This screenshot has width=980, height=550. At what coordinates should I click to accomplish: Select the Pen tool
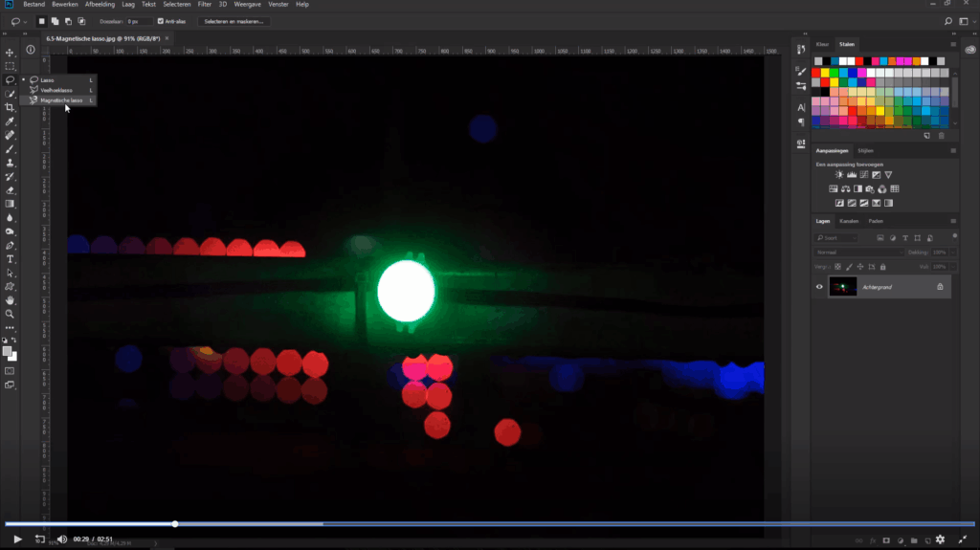pyautogui.click(x=10, y=246)
